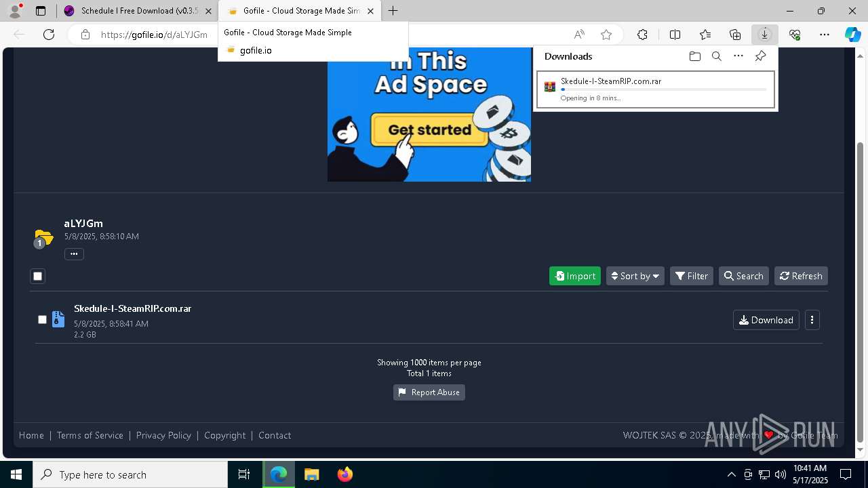Click the aLYJGm folder name

click(83, 223)
